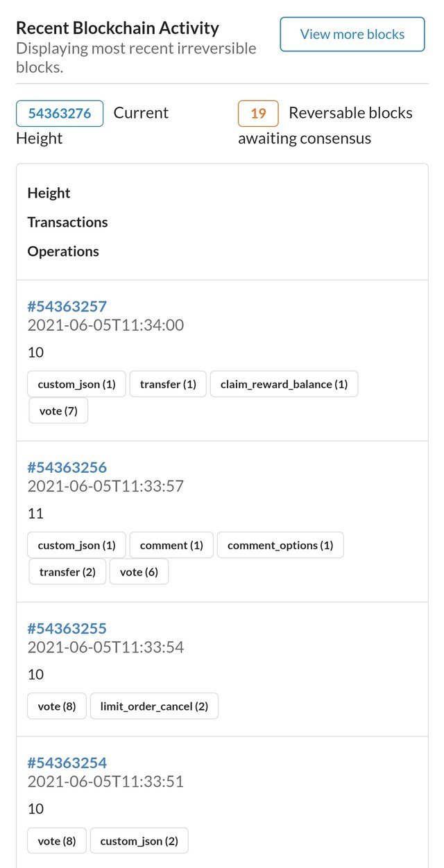
Task: Click the comment (1) operation tag
Action: pyautogui.click(x=171, y=546)
